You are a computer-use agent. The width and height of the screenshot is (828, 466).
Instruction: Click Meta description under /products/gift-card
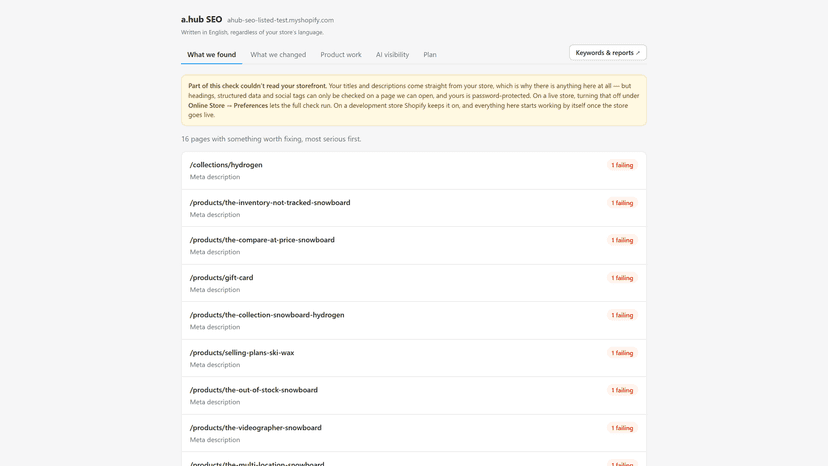click(x=215, y=290)
